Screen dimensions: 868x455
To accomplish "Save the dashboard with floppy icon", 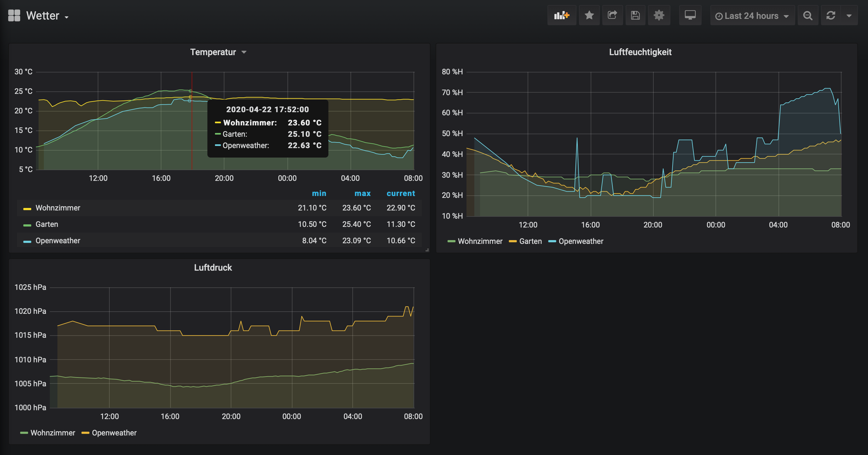I will point(635,15).
